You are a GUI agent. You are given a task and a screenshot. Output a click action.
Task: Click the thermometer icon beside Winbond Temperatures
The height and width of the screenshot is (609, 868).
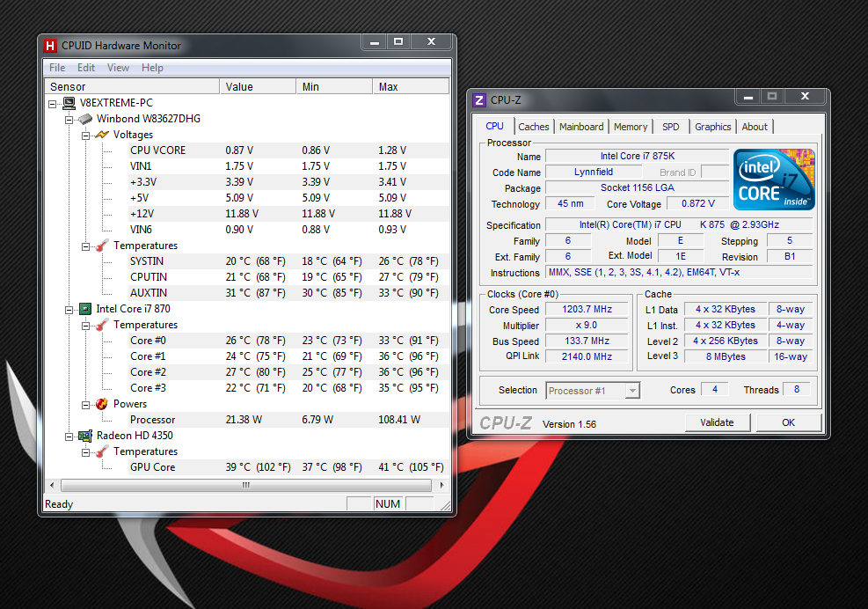point(102,246)
